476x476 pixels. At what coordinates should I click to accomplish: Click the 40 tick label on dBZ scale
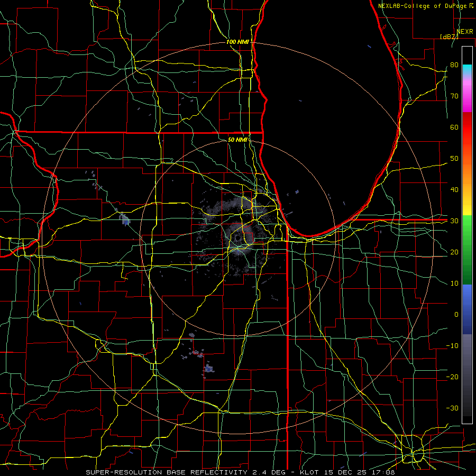[454, 189]
